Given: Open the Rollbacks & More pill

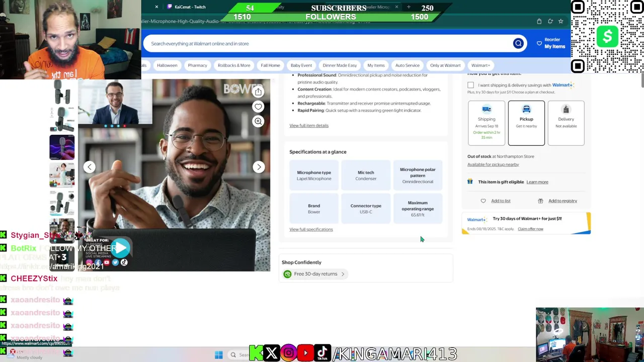Looking at the screenshot, I should (x=234, y=65).
